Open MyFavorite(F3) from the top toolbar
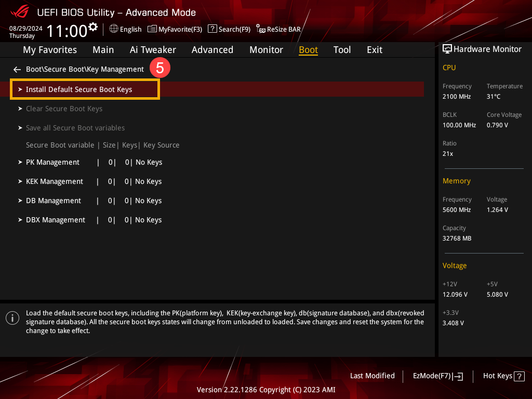Screen dimensions: 532x399 tap(175, 29)
